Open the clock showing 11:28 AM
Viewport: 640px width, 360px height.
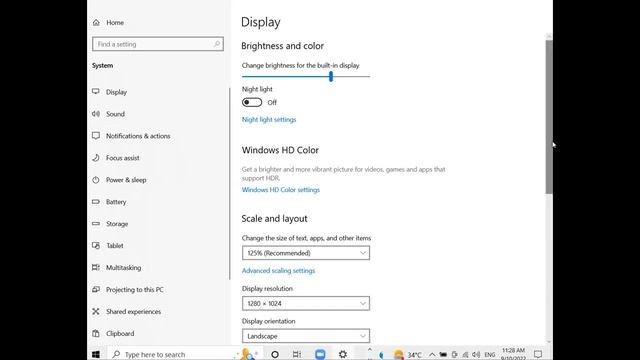tap(513, 354)
